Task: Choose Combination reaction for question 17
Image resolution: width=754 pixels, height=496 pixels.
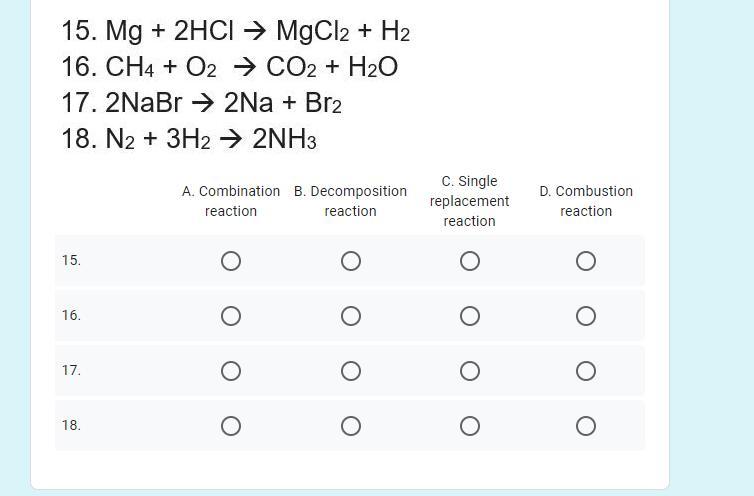Action: pos(231,371)
